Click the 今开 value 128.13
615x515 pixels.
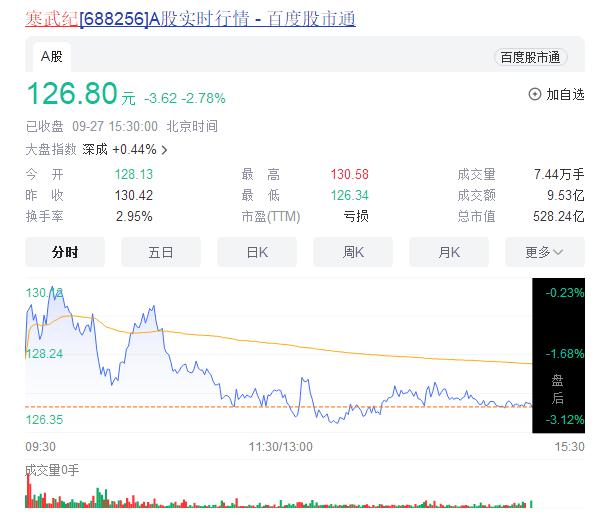[134, 174]
